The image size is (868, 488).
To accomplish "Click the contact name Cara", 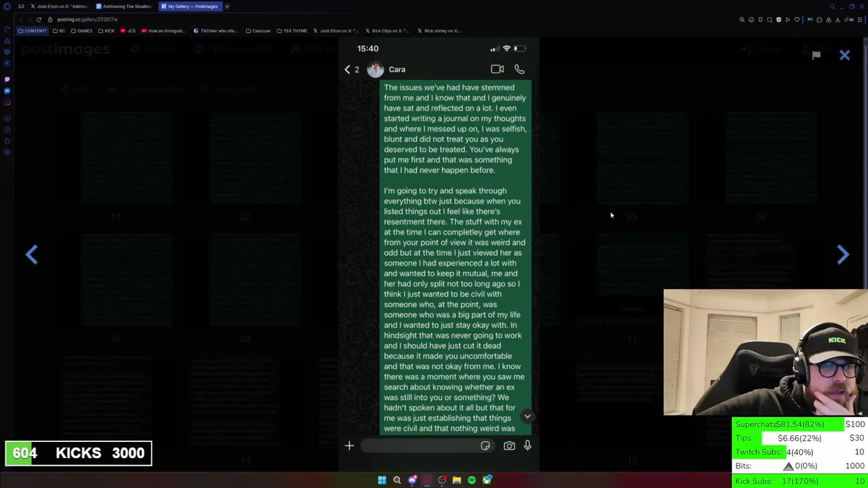I will click(397, 69).
